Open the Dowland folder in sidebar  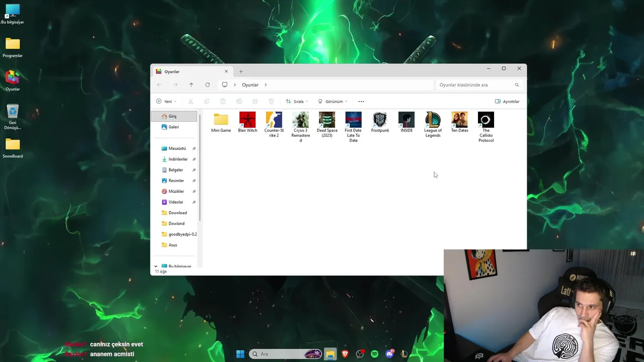click(x=174, y=223)
